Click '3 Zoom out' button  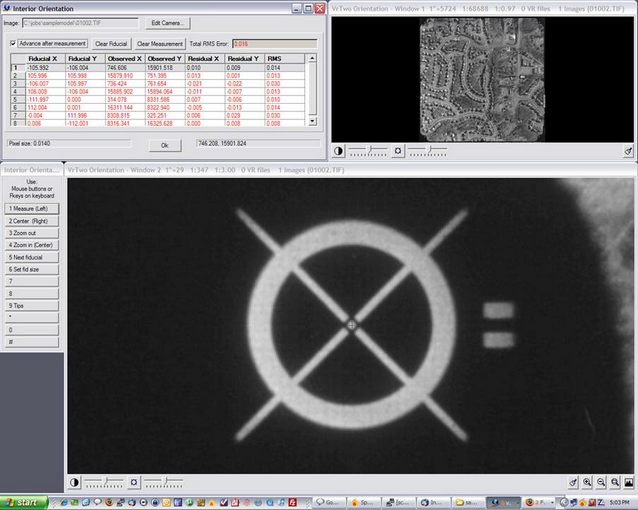tap(32, 233)
